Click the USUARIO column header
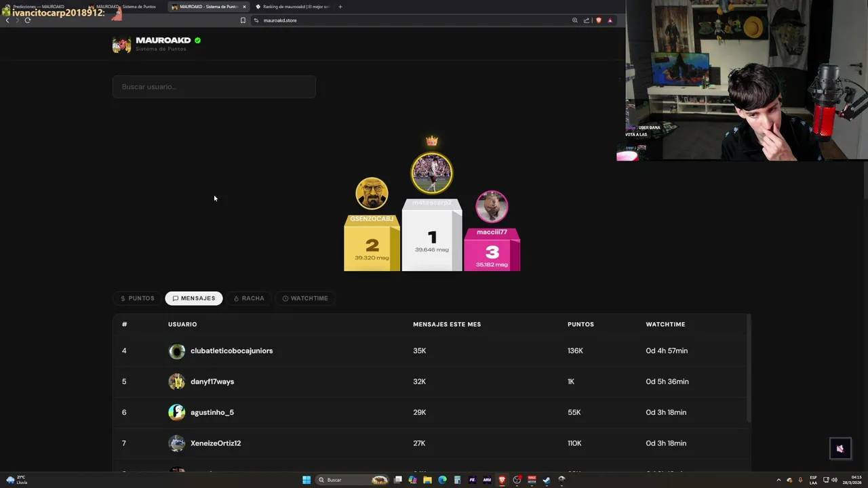 pos(182,324)
